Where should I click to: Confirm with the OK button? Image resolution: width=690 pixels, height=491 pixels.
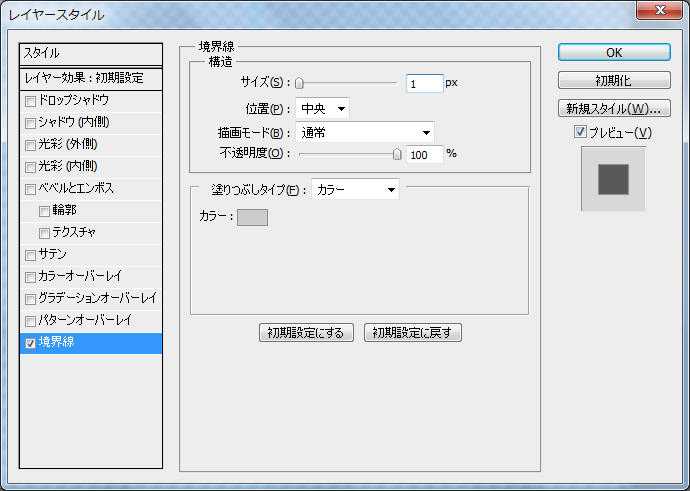[x=614, y=52]
